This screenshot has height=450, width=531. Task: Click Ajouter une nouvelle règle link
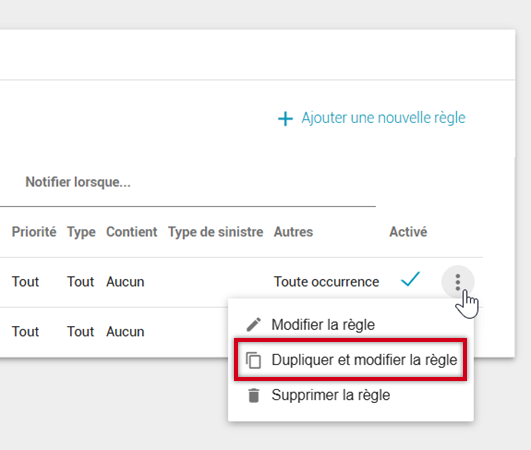pyautogui.click(x=383, y=118)
